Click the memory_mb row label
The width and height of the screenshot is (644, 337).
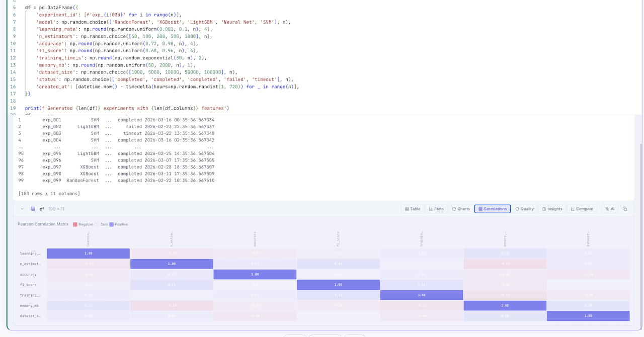30,305
